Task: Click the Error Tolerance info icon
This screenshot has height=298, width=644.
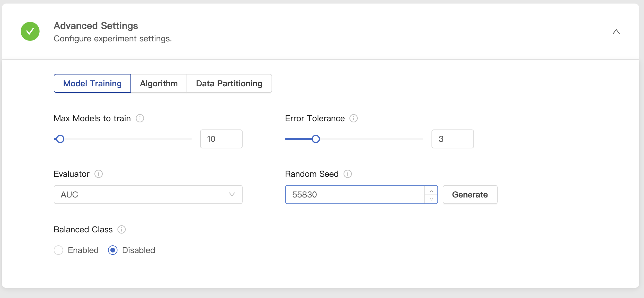Action: [x=354, y=118]
